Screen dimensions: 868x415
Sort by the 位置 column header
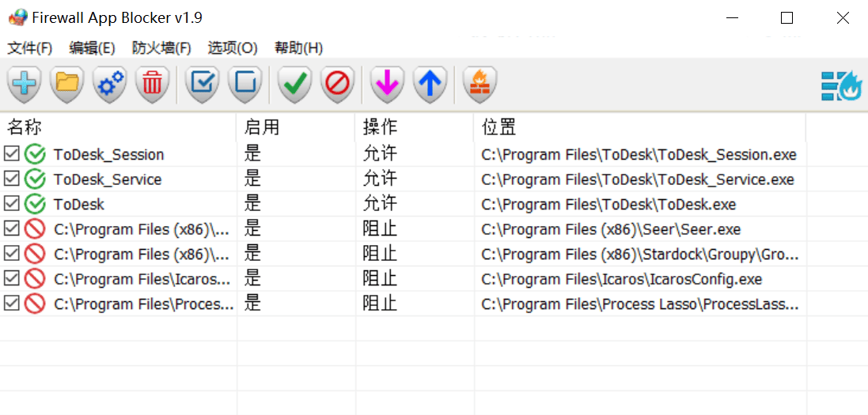pos(640,128)
